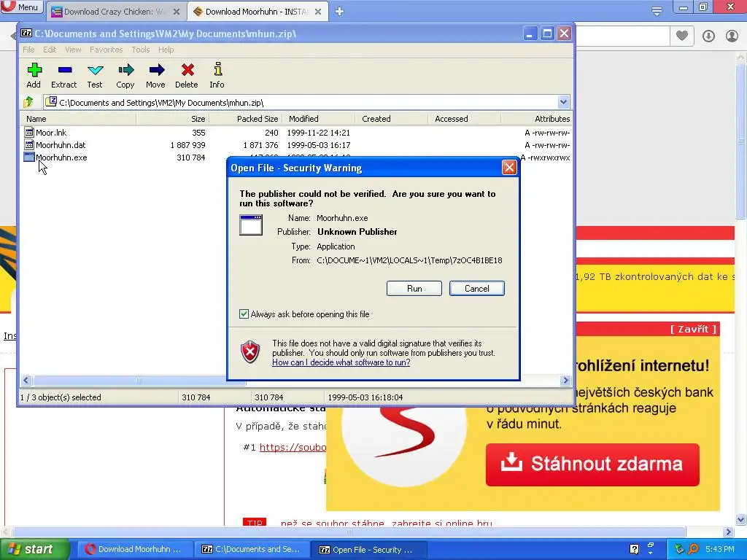Click the Stáhnout zdarma download button
Screen dimensions: 747x560
click(592, 464)
